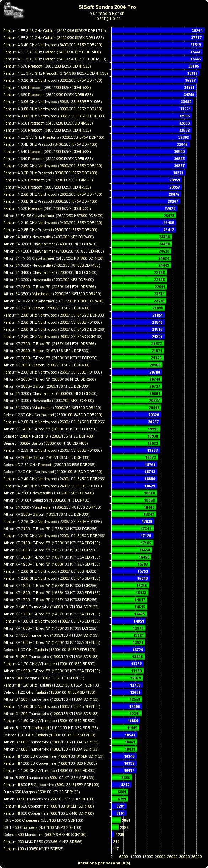This screenshot has width=208, height=868.
Task: Click the value 2999 for K6-III 450
Action: [x=124, y=827]
